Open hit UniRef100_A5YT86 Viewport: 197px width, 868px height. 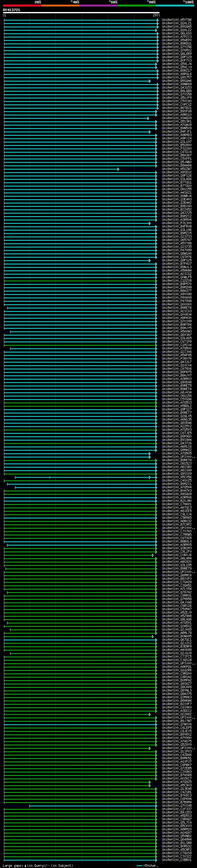(x=177, y=20)
